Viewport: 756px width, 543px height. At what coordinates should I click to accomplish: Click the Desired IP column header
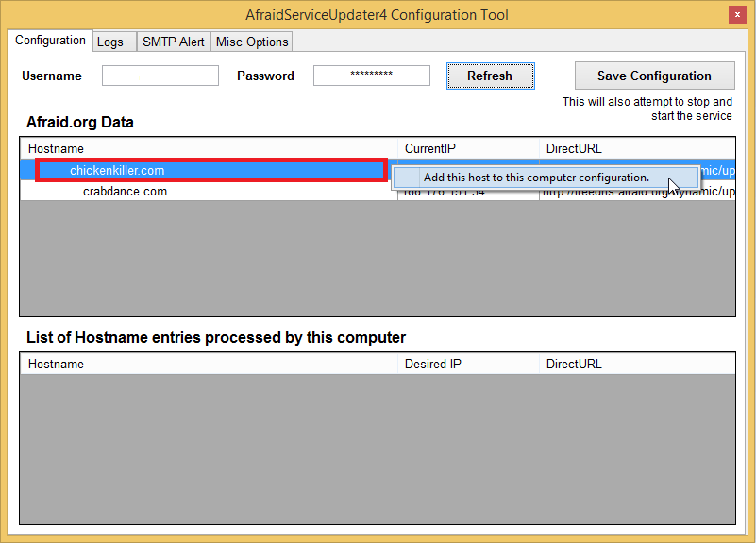(x=467, y=364)
